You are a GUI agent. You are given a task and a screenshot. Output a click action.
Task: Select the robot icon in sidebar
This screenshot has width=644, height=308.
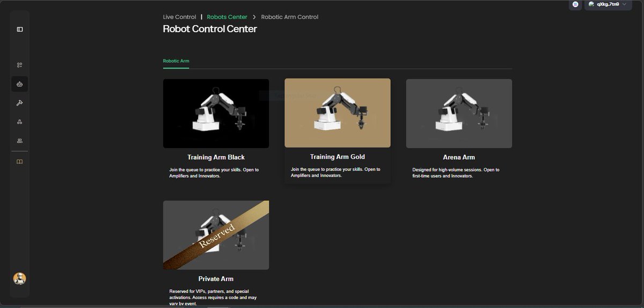tap(20, 84)
